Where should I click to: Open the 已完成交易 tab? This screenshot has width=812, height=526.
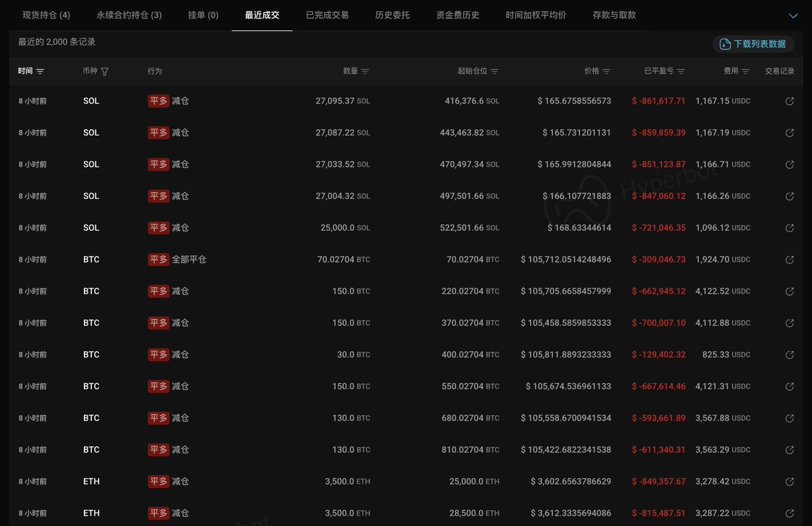point(328,15)
